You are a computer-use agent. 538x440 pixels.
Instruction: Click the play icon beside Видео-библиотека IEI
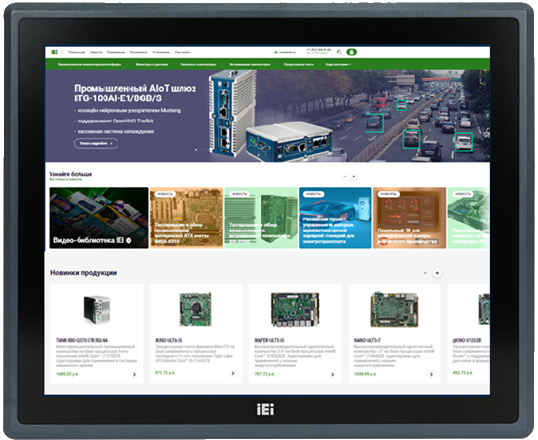129,240
